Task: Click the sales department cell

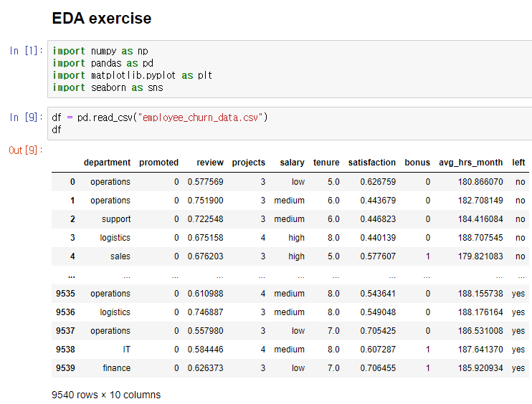Action: [120, 256]
